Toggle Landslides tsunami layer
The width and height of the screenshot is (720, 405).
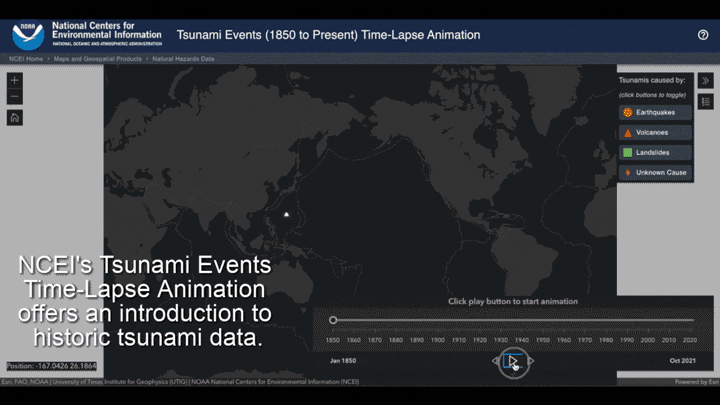(655, 152)
